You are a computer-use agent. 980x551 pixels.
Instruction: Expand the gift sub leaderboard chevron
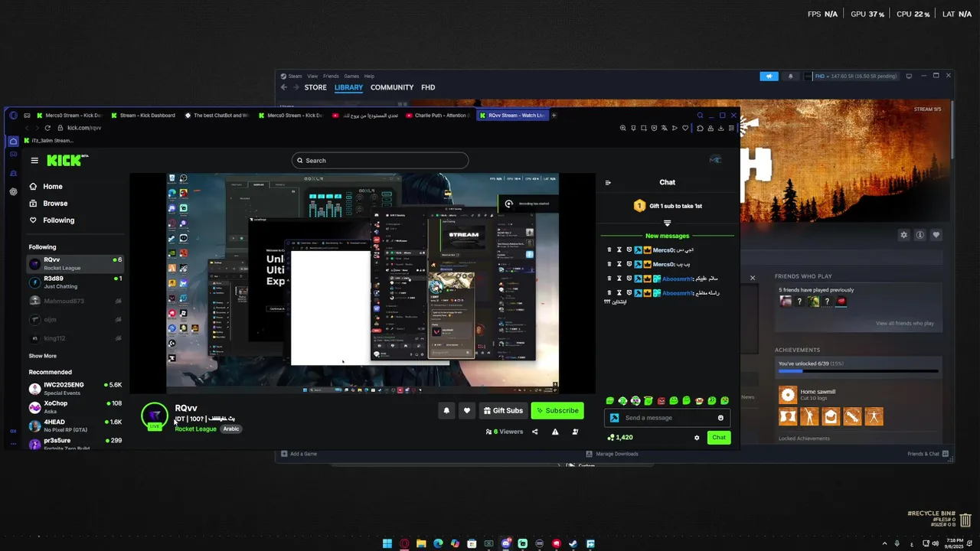(x=667, y=223)
